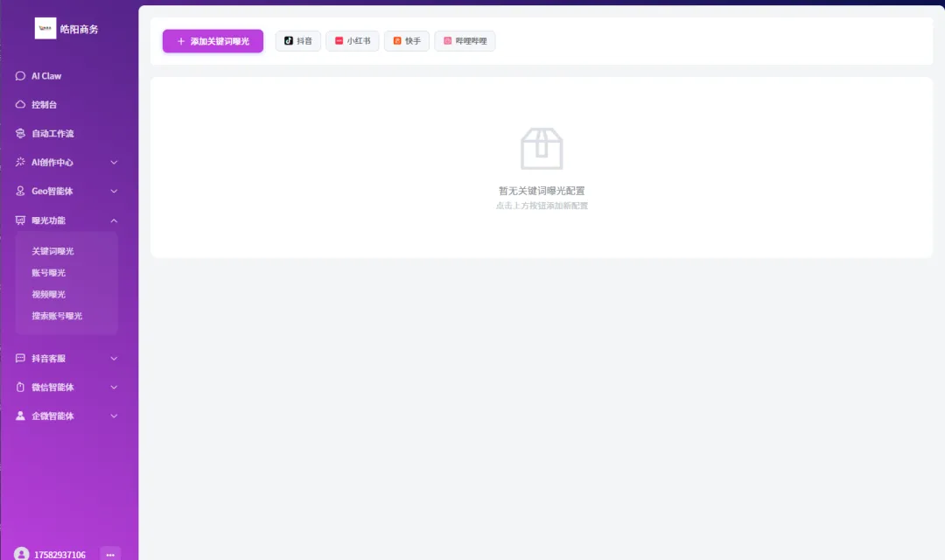This screenshot has width=945, height=560.
Task: Select the AI创作中心 creation center icon
Action: tap(19, 162)
